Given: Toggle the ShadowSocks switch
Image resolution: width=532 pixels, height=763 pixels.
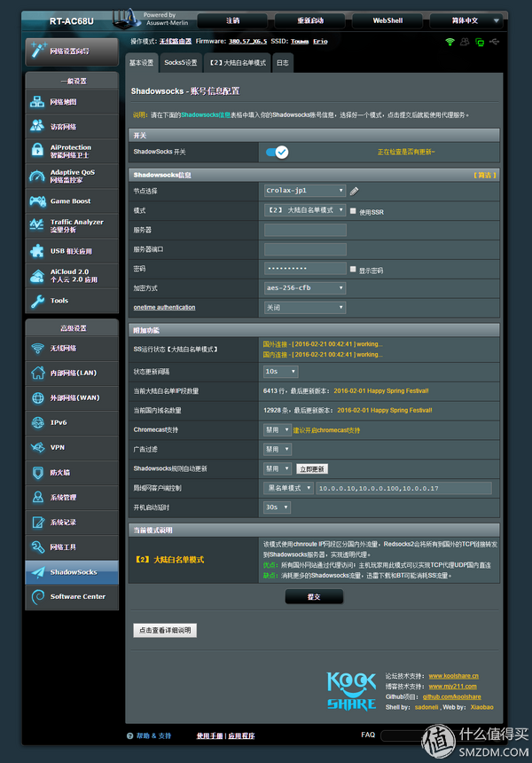Looking at the screenshot, I should (278, 153).
